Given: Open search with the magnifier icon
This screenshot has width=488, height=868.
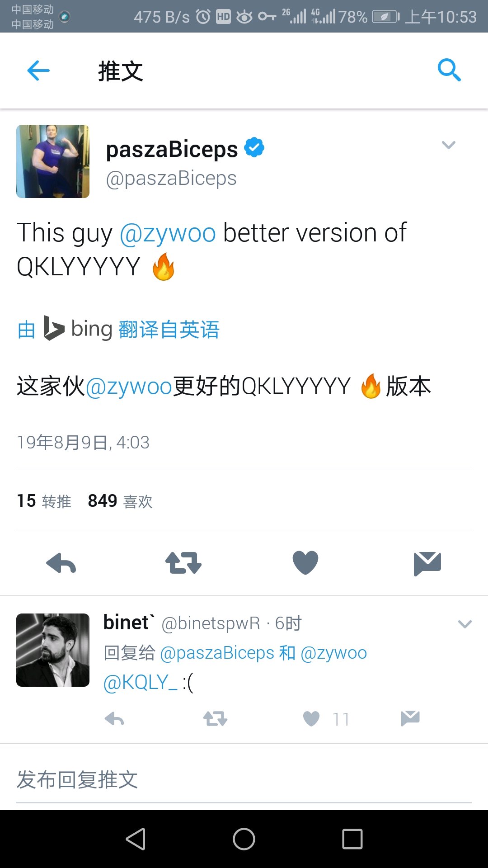Looking at the screenshot, I should pyautogui.click(x=449, y=70).
